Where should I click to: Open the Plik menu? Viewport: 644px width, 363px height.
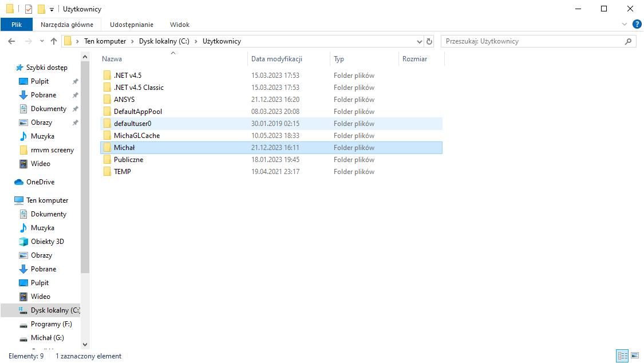click(x=16, y=25)
